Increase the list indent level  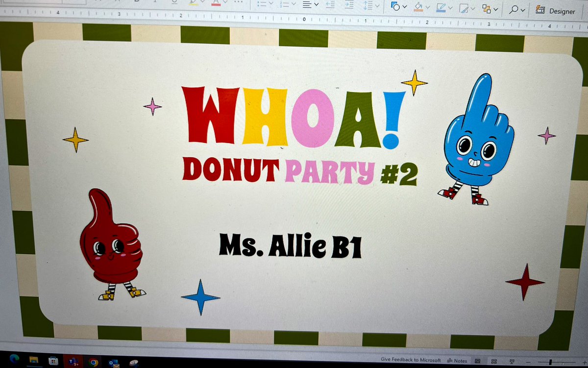[348, 4]
